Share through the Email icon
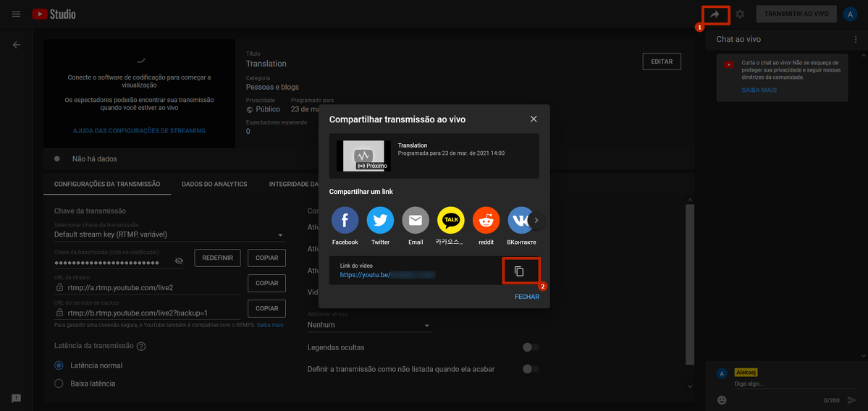 click(x=416, y=220)
